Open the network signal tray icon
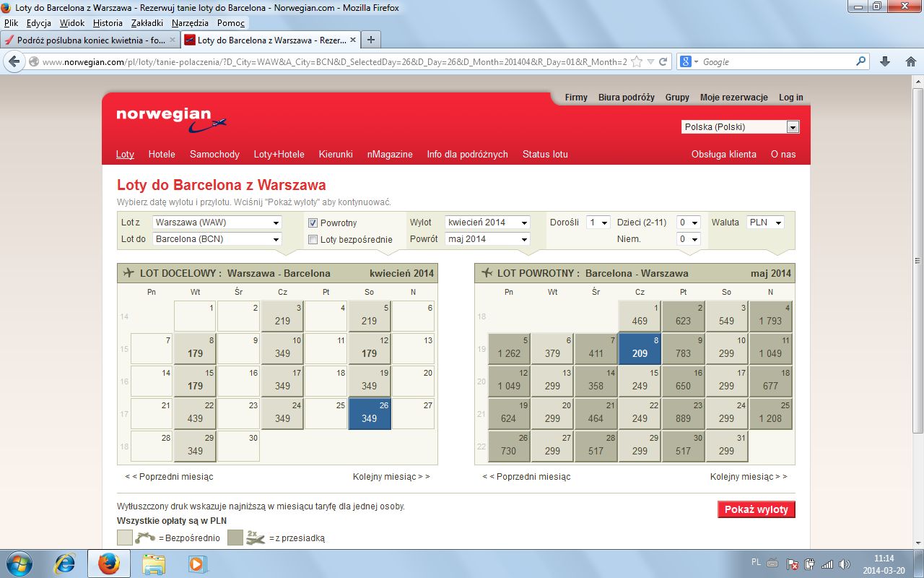 [x=827, y=564]
